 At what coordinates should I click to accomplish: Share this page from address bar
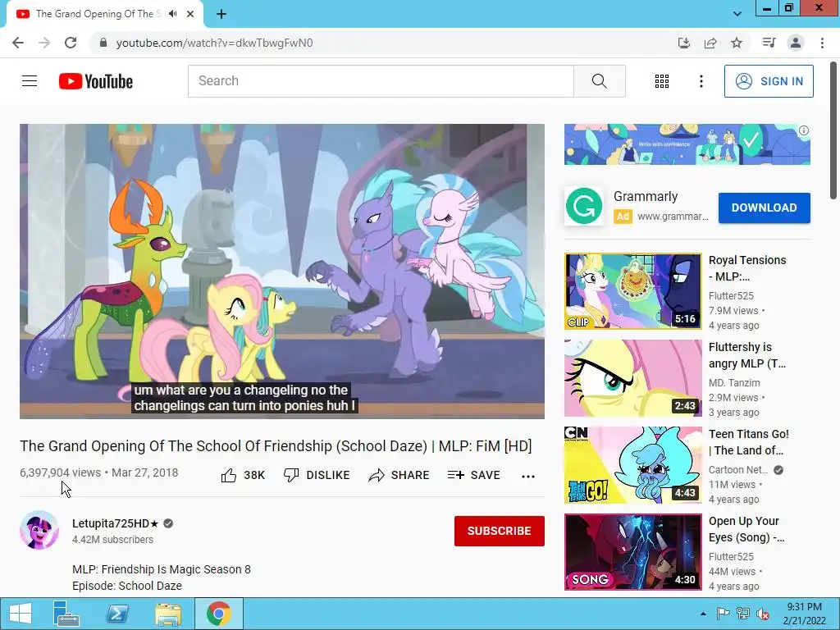[x=710, y=43]
